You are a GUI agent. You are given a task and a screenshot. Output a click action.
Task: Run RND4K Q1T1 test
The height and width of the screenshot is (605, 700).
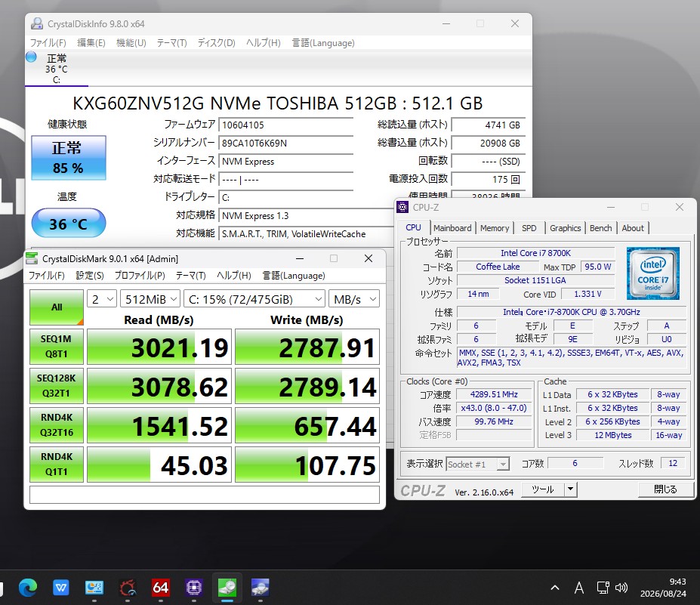click(57, 465)
